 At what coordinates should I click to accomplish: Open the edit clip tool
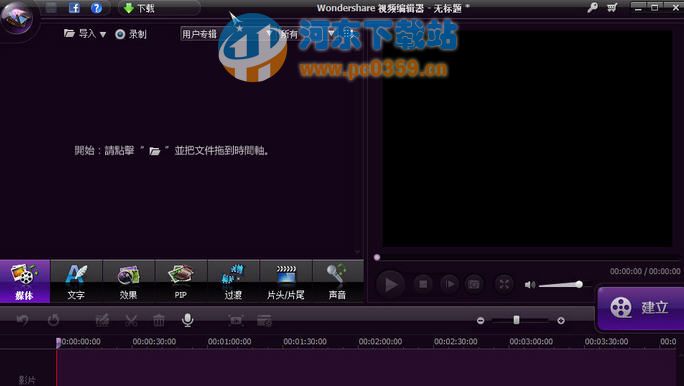(102, 321)
